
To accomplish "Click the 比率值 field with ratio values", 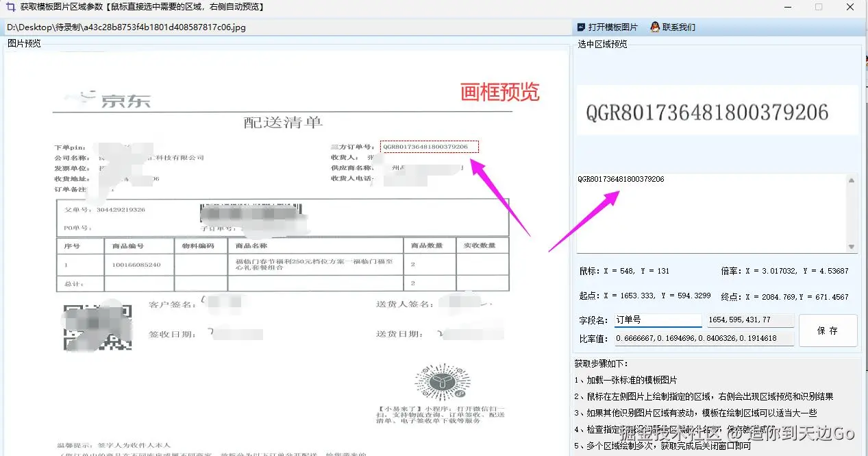I will point(704,339).
